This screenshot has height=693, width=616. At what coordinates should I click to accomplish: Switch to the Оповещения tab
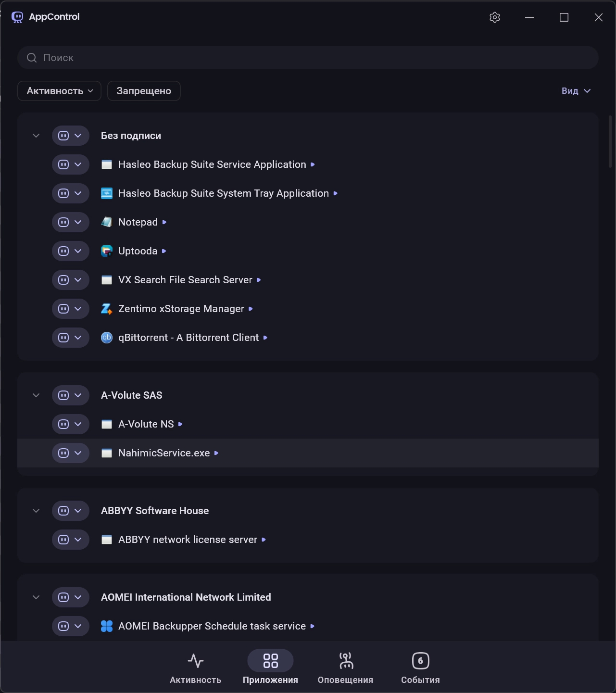345,668
